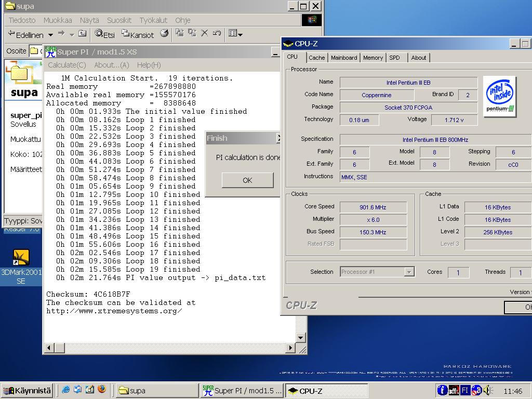
Task: Click the Osoite address bar field
Action: click(35, 51)
